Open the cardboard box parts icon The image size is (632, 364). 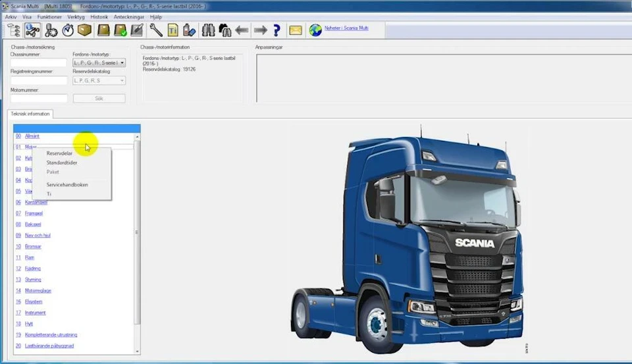pos(85,30)
